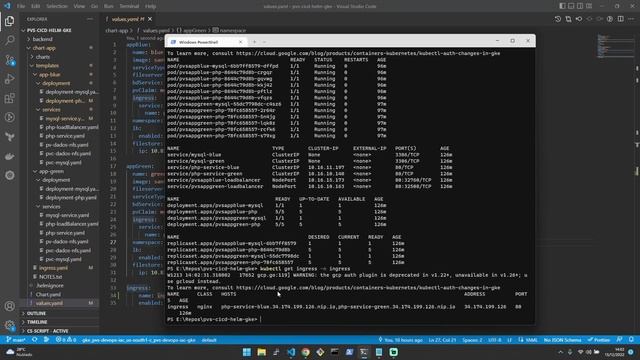Image resolution: width=640 pixels, height=360 pixels.
Task: Click weather widget on taskbar
Action: [19, 352]
